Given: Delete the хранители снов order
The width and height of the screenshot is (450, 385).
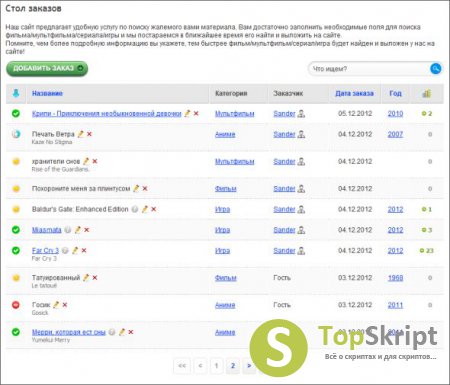Looking at the screenshot, I should [x=95, y=161].
